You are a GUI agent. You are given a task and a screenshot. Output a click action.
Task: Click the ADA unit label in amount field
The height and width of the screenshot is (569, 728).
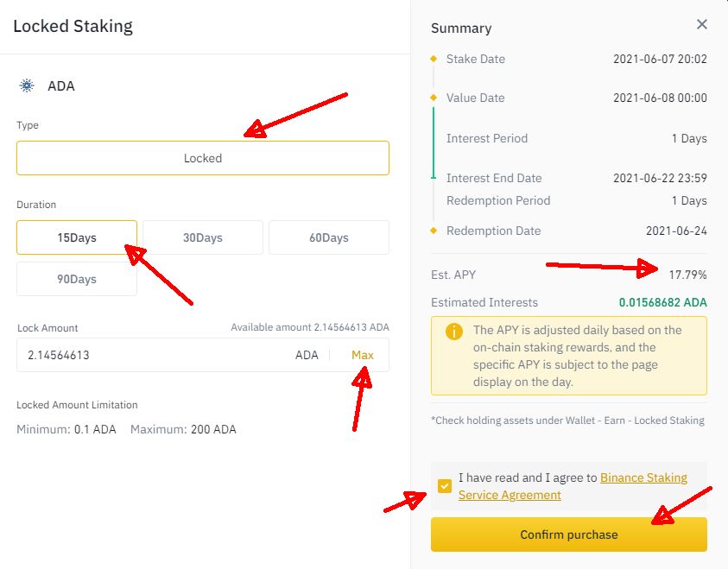click(307, 355)
